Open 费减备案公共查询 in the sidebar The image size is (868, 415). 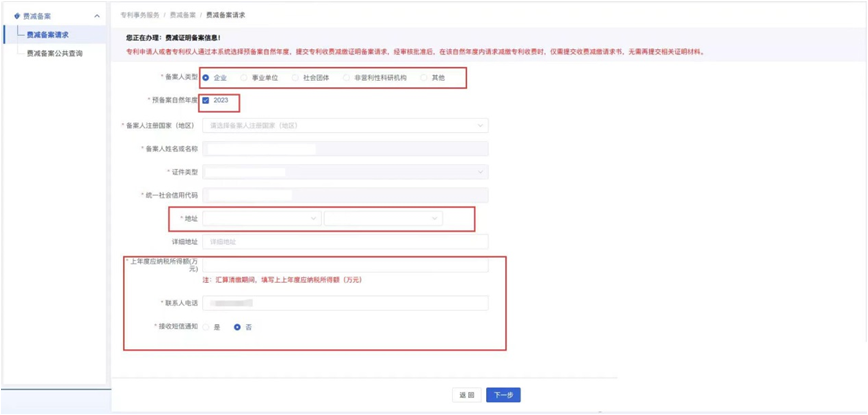click(x=54, y=54)
